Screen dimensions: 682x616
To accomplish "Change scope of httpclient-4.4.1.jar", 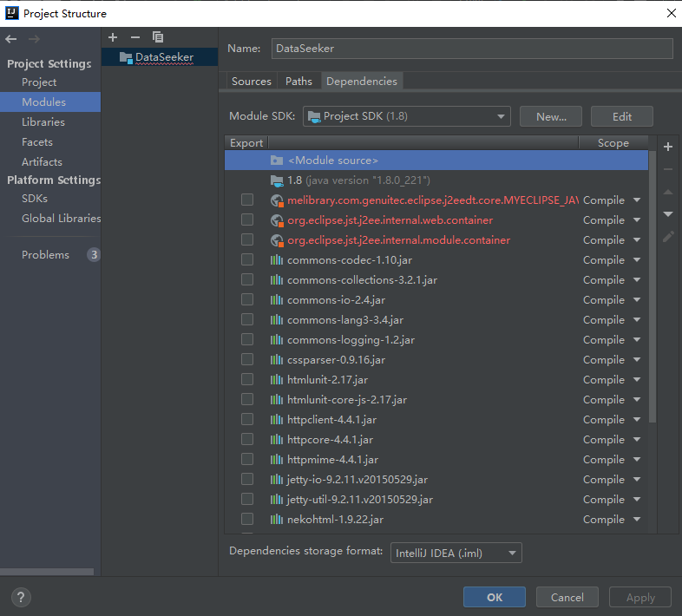I will pyautogui.click(x=637, y=420).
